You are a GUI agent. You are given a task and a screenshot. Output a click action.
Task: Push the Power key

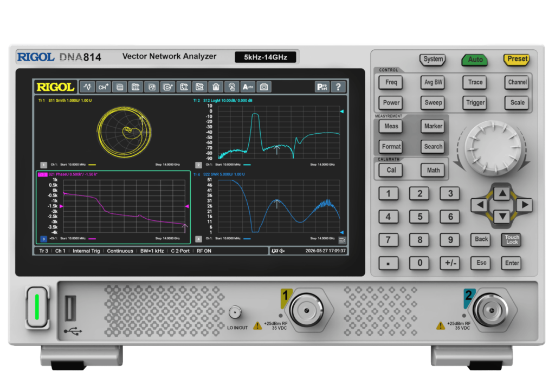[391, 102]
